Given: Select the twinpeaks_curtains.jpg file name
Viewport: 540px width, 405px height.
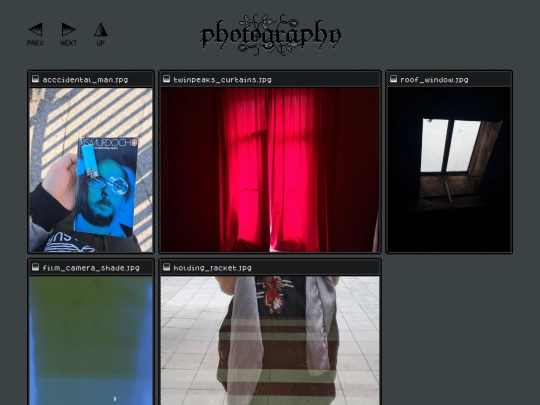Looking at the screenshot, I should point(222,80).
